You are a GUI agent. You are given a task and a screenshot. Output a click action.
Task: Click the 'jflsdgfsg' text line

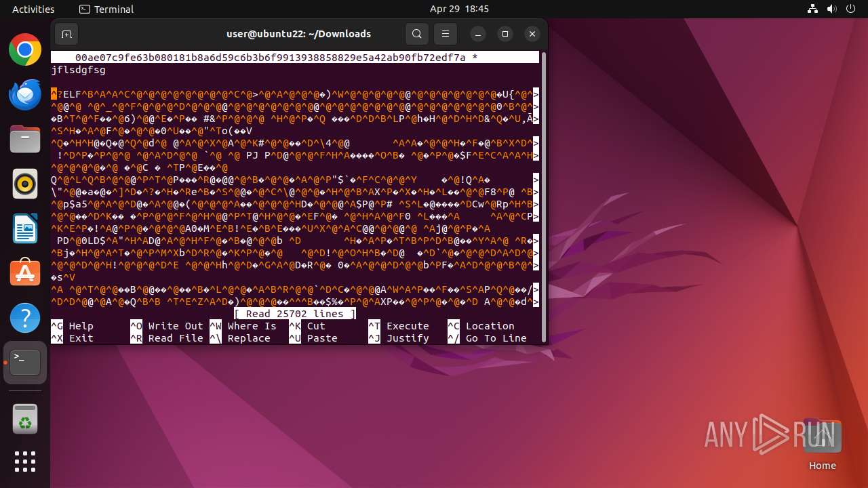(x=78, y=70)
